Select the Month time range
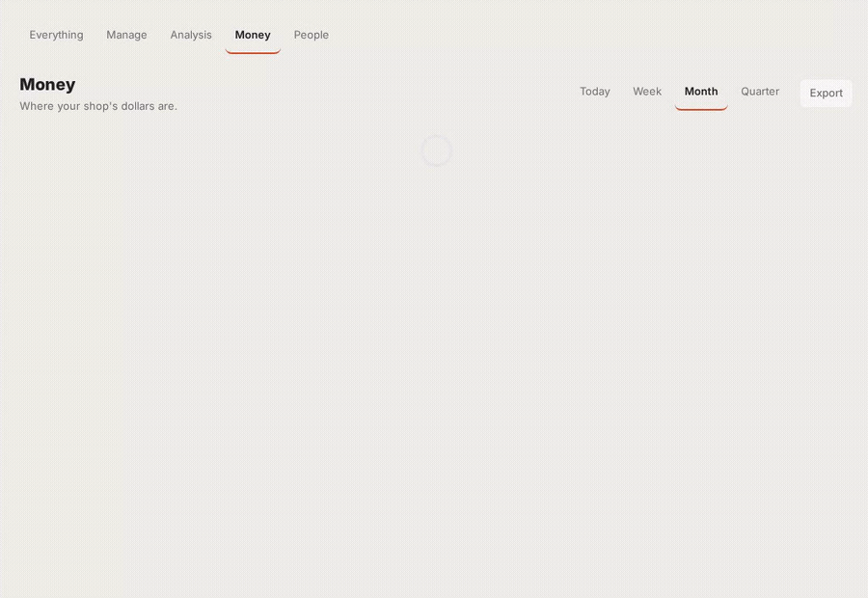Image resolution: width=868 pixels, height=598 pixels. tap(701, 92)
